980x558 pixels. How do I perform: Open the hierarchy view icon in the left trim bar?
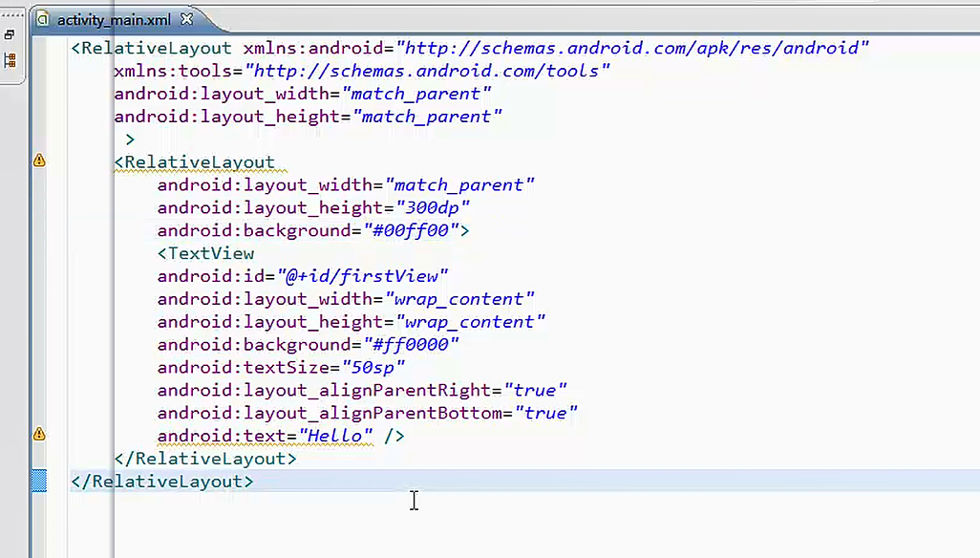pyautogui.click(x=10, y=60)
